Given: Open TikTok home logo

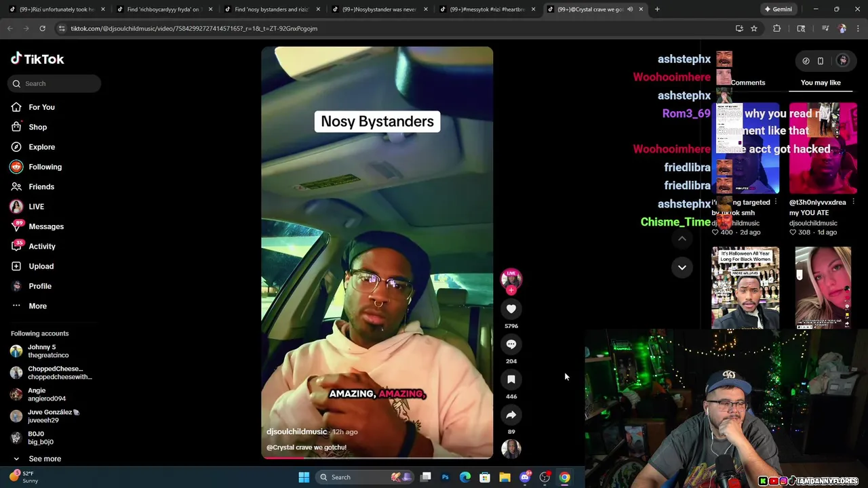Looking at the screenshot, I should 37,59.
